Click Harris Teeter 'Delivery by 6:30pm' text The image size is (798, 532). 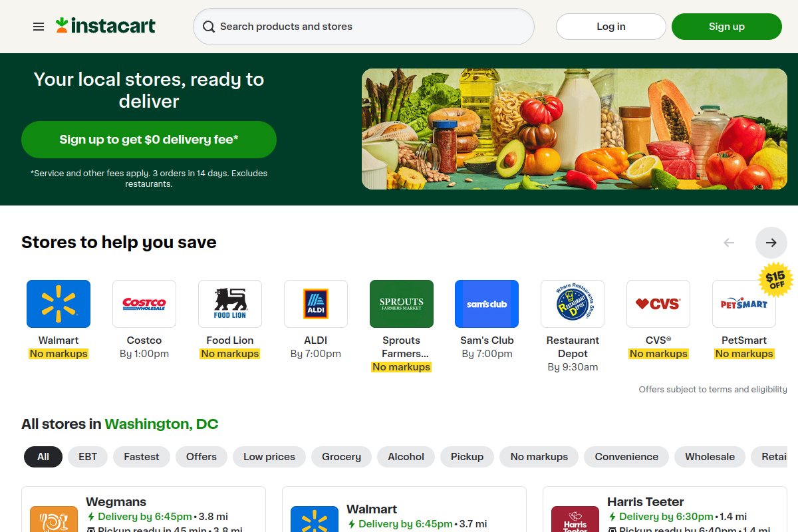click(666, 517)
